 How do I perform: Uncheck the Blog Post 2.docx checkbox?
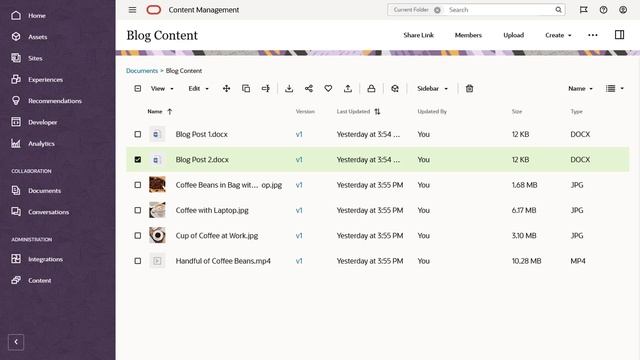tap(138, 160)
